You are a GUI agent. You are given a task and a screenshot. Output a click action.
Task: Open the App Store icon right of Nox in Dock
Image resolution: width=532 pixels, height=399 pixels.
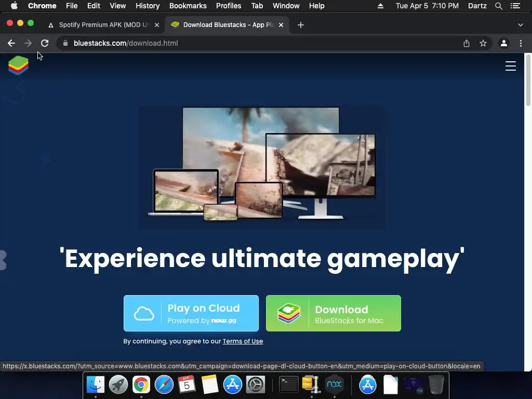[368, 384]
